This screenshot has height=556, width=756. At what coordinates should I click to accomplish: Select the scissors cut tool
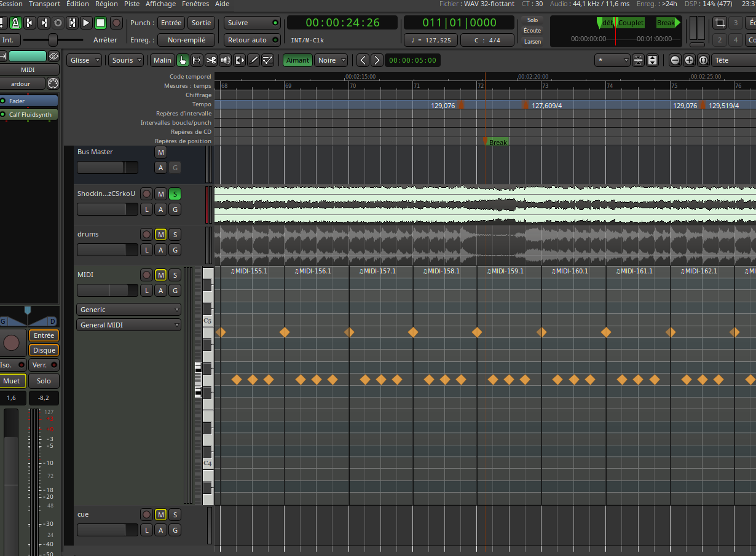tap(211, 60)
